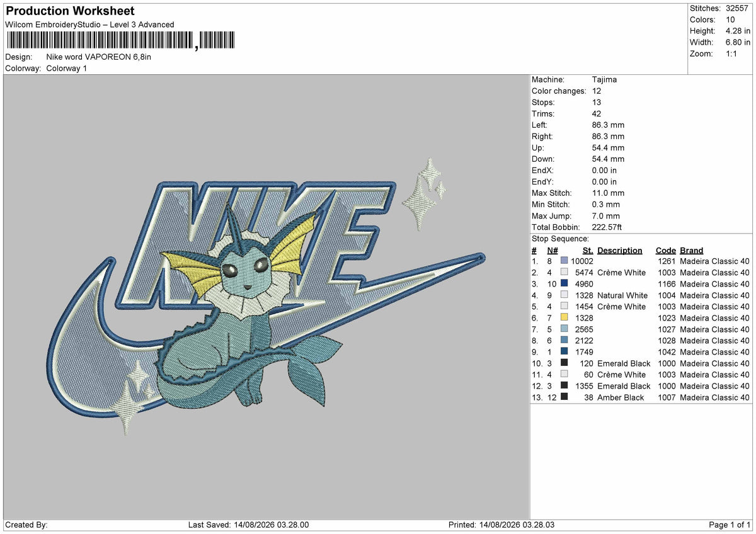Click the Total Bobbin value 222.57ft
The height and width of the screenshot is (534, 756).
(x=607, y=227)
